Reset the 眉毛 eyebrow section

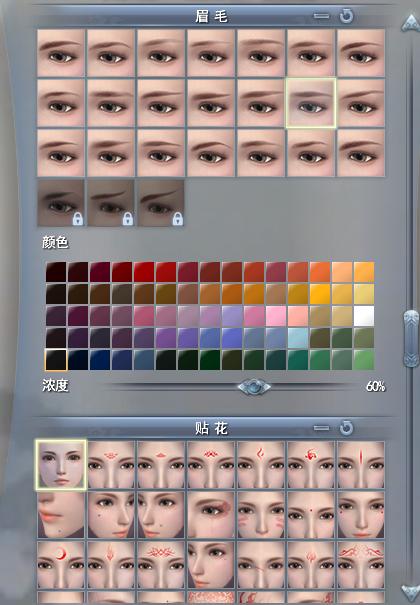click(346, 16)
